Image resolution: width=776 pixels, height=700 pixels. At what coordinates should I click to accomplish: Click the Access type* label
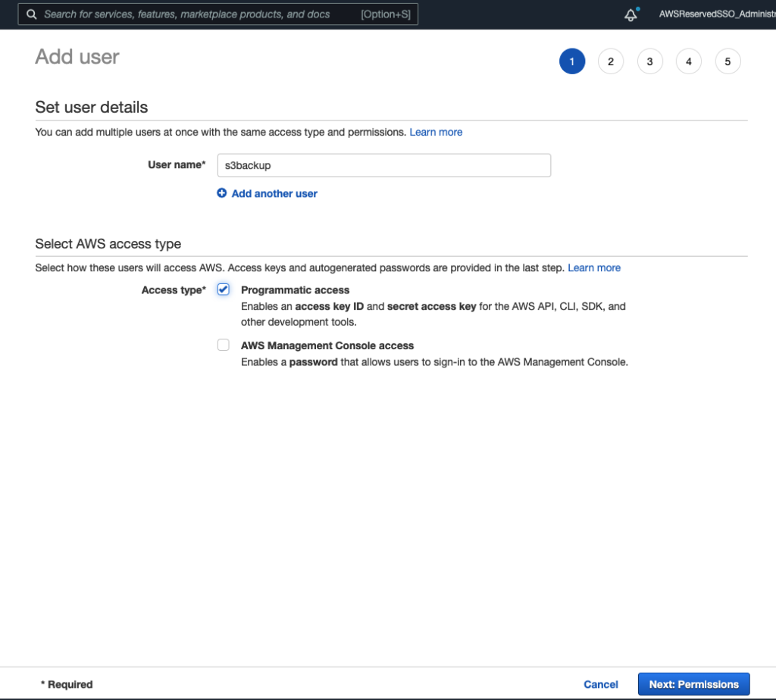click(174, 290)
